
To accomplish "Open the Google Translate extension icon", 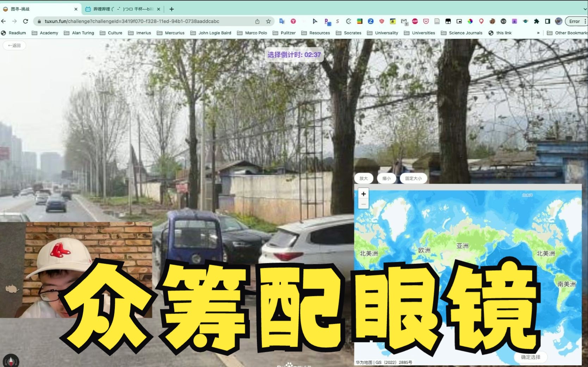I will 282,21.
